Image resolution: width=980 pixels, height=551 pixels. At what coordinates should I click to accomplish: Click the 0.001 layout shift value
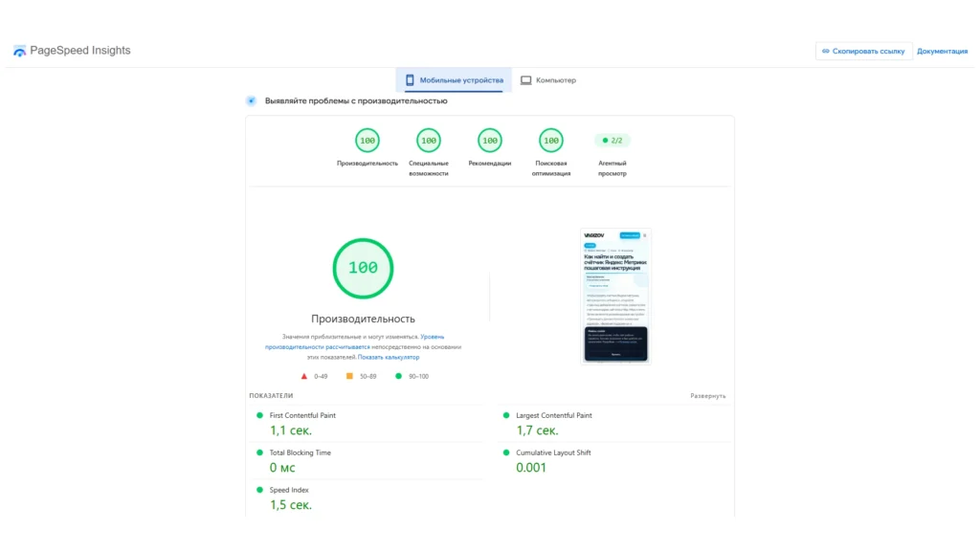(531, 468)
